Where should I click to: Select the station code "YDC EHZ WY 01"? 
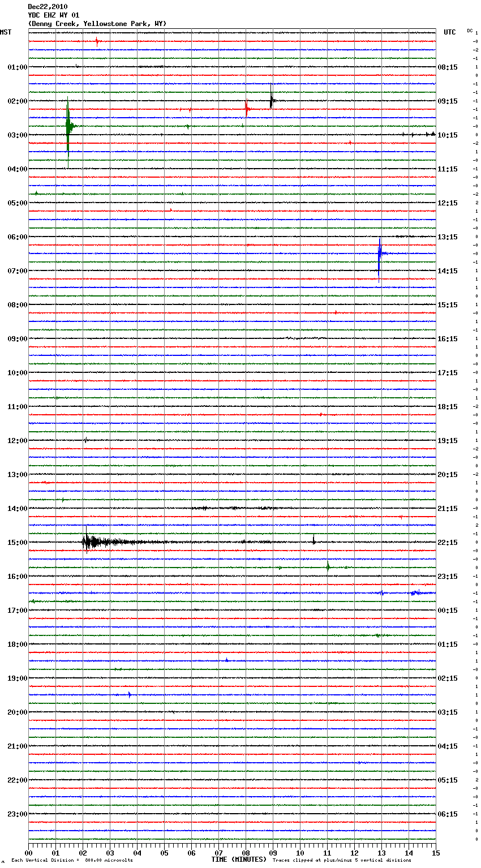click(x=54, y=15)
